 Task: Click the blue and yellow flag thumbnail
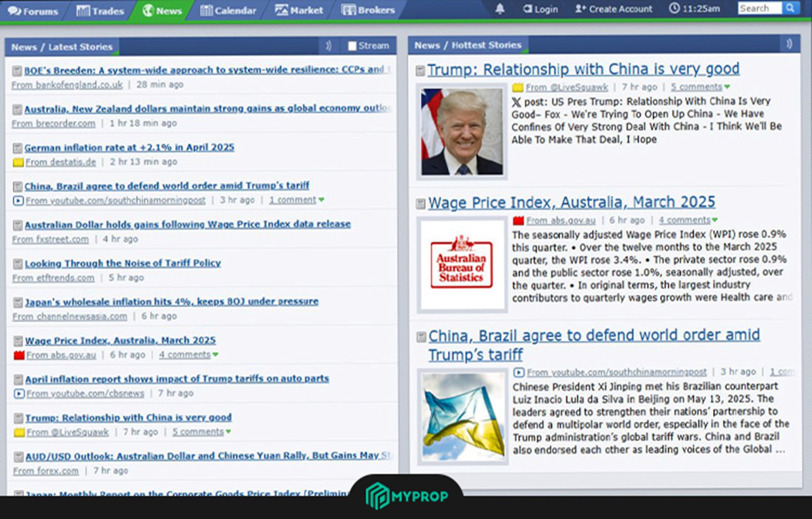463,417
